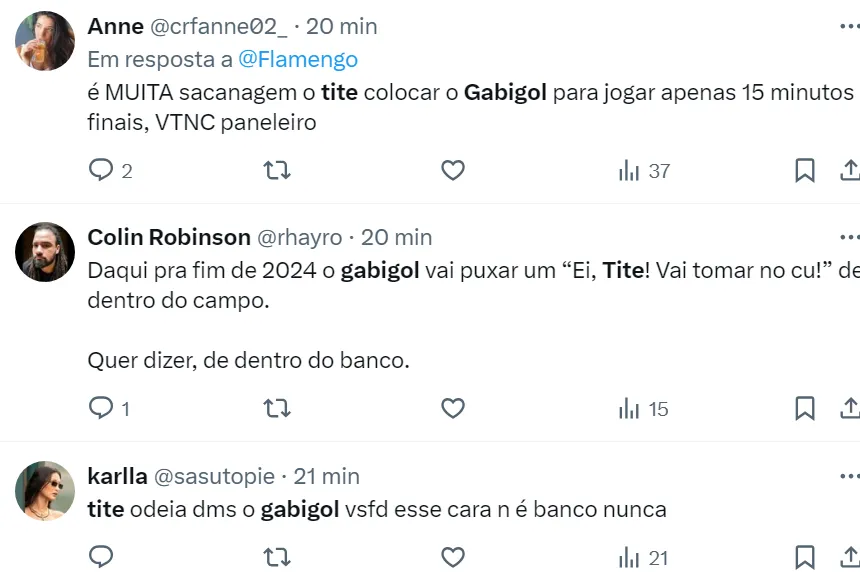Screen dimensions: 860x572
Task: Open Colin Robinson's profile name link
Action: (169, 237)
